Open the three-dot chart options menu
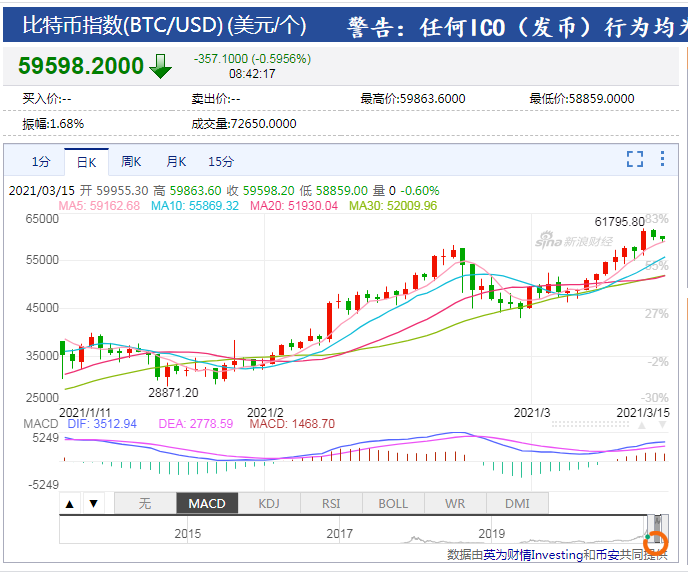688x572 pixels. click(x=662, y=159)
